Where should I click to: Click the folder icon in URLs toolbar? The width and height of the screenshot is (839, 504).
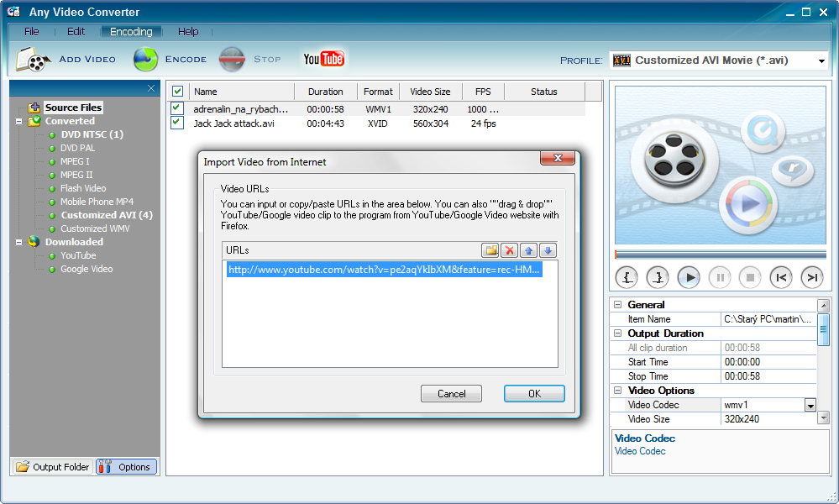point(490,249)
